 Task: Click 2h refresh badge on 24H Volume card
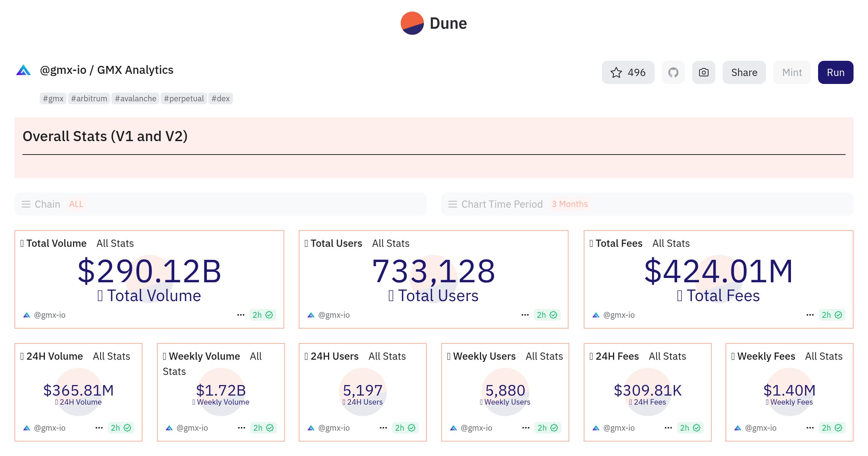pos(121,428)
